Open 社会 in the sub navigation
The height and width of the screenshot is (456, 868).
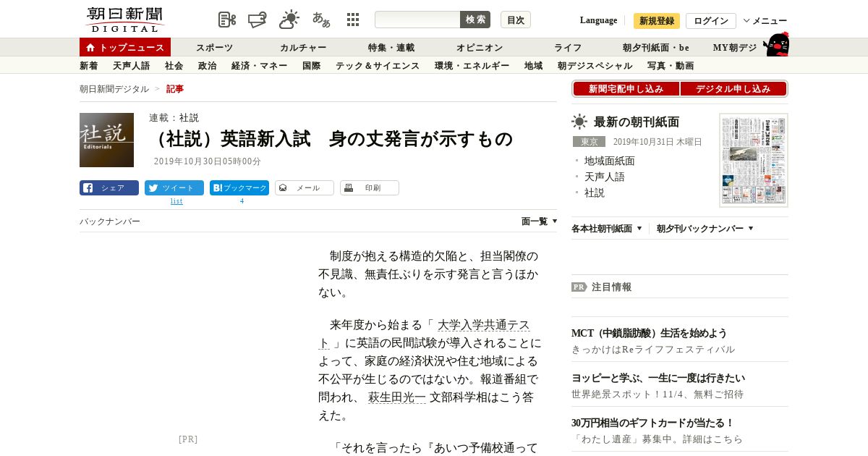click(x=174, y=66)
